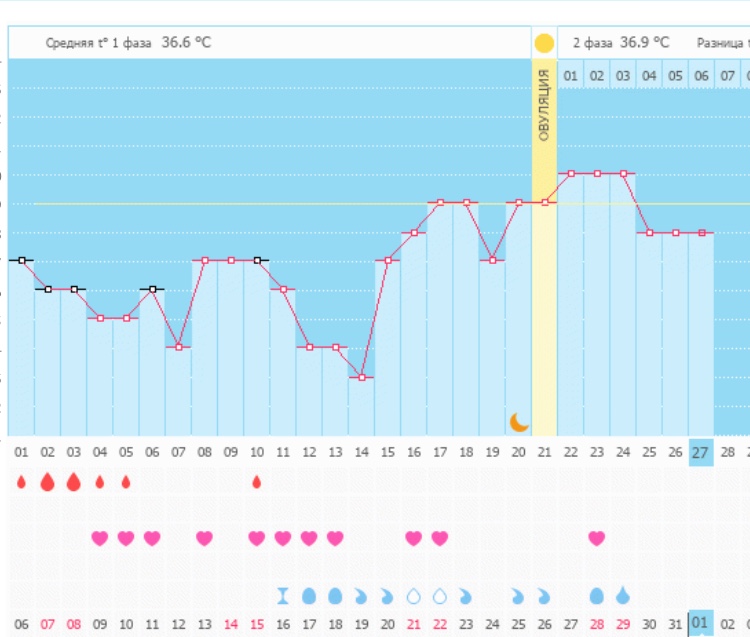Click the pink heart under cycle day 13
This screenshot has height=637, width=750.
pos(335,538)
